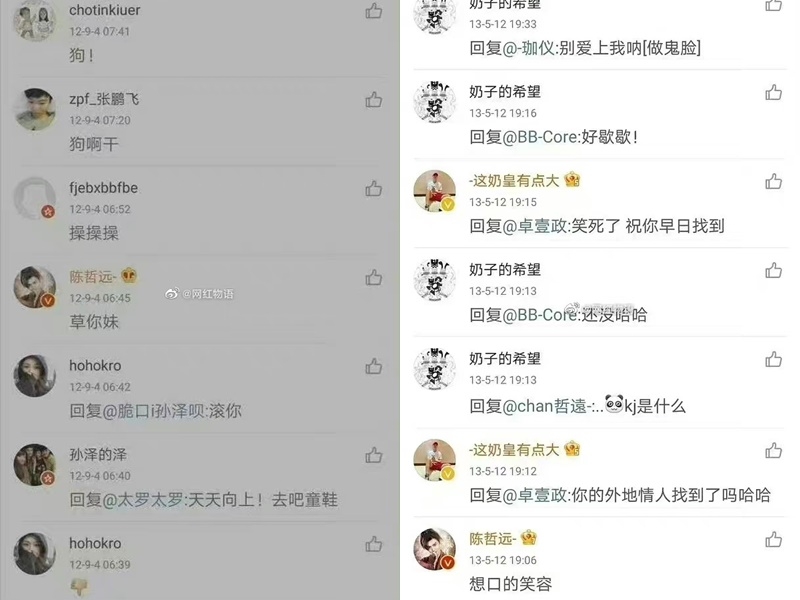The image size is (800, 600).
Task: Tap the username 陈哲远- at 19:06
Action: point(493,538)
